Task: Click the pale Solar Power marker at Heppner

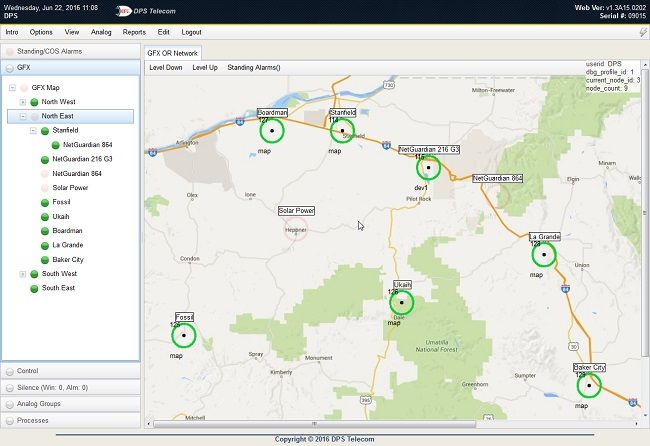Action: pyautogui.click(x=296, y=230)
